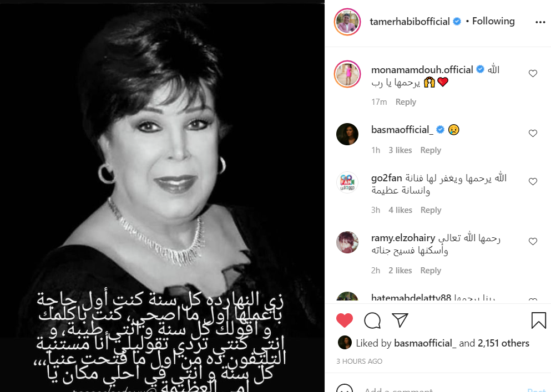Open the ramy.elzohairy avatar
Image resolution: width=551 pixels, height=392 pixels.
(347, 242)
